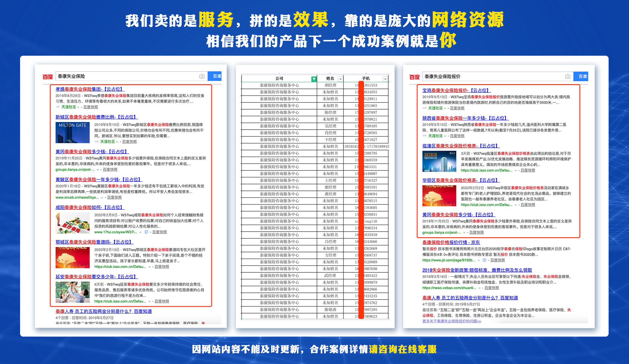Click the shield icon beside jd.com URL

(484, 260)
